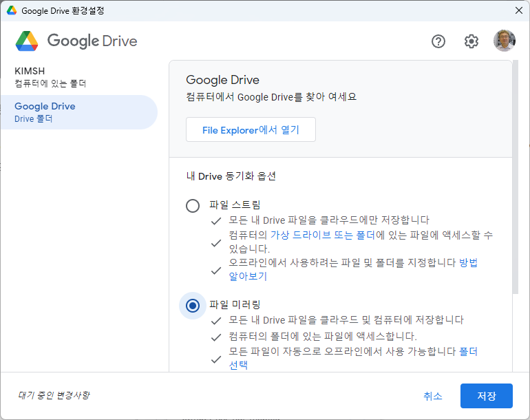The width and height of the screenshot is (530, 420).
Task: Click checkmark beside '모든 내 Drive 파일을 클라우드에만 저장합니다'
Action: coord(217,221)
